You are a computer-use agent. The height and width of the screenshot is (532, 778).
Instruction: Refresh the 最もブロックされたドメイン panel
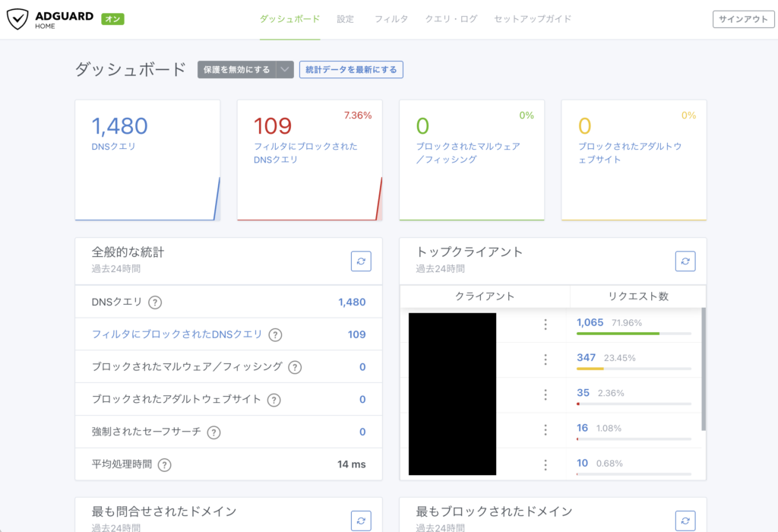click(x=685, y=520)
